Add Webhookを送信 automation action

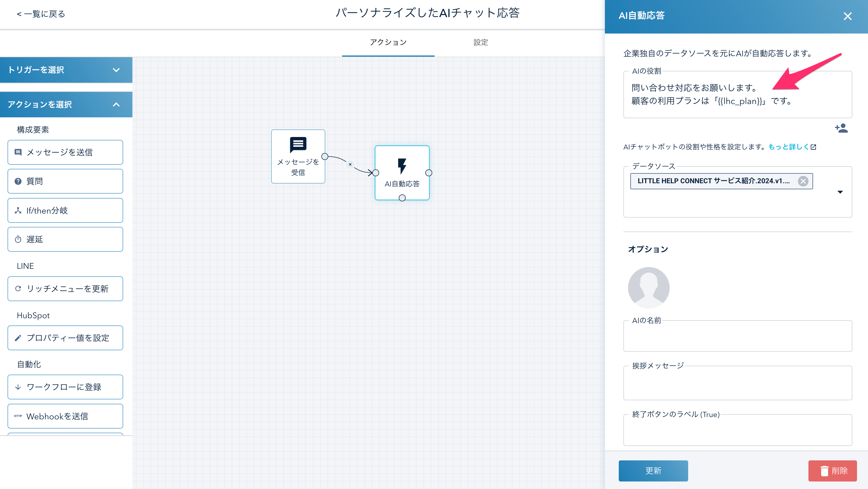coord(65,416)
